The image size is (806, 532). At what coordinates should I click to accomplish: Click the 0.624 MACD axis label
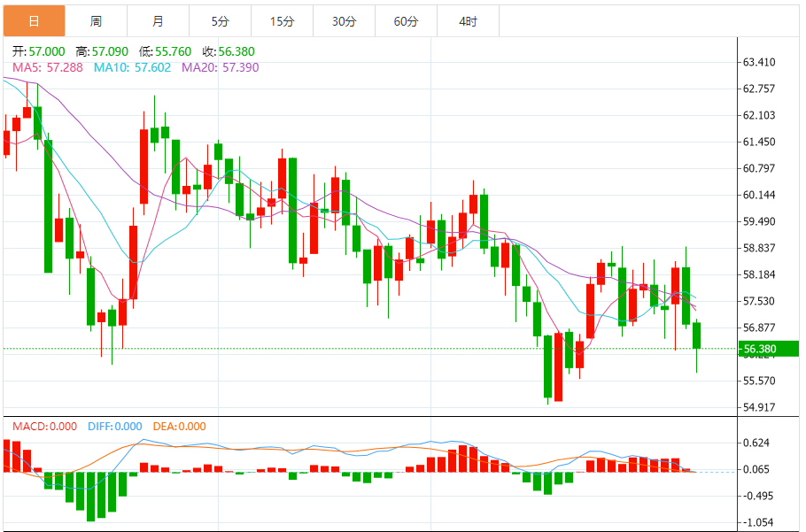click(756, 443)
